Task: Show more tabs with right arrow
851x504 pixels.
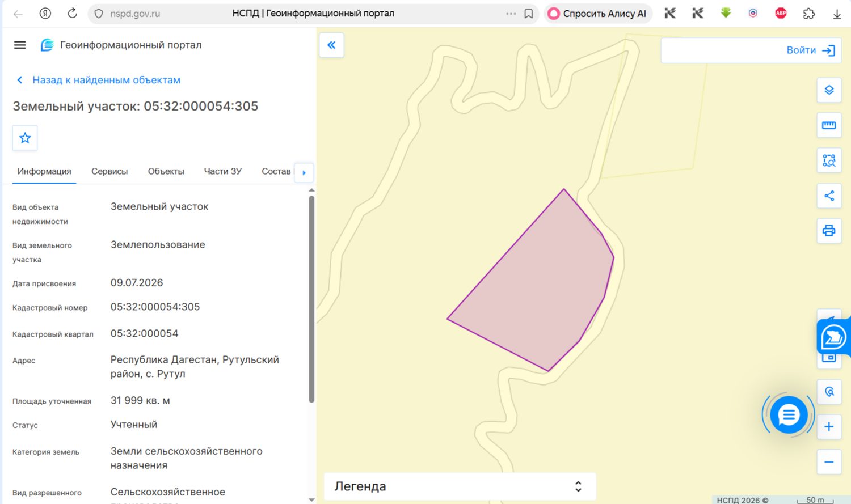Action: tap(304, 172)
